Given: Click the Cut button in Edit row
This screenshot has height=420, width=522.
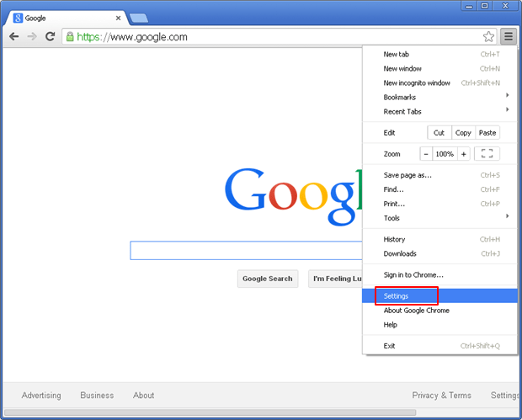Looking at the screenshot, I should tap(439, 133).
